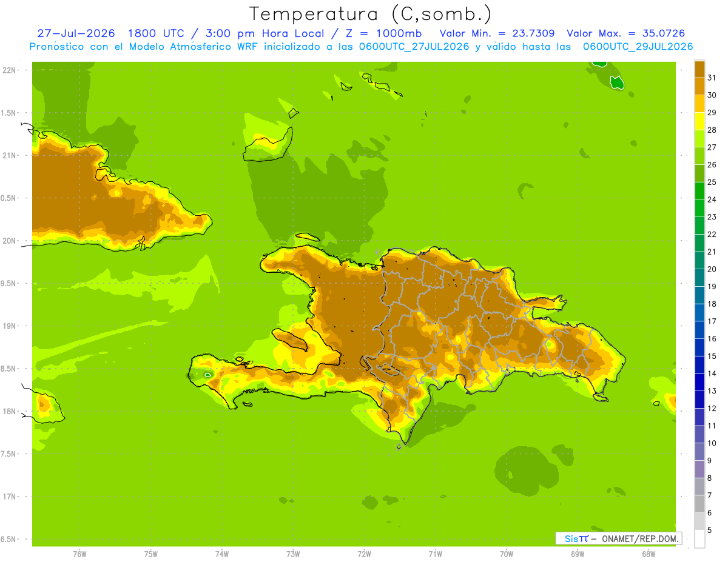Click the '8.5N' latitude axis label
The width and height of the screenshot is (728, 562).
[9, 369]
